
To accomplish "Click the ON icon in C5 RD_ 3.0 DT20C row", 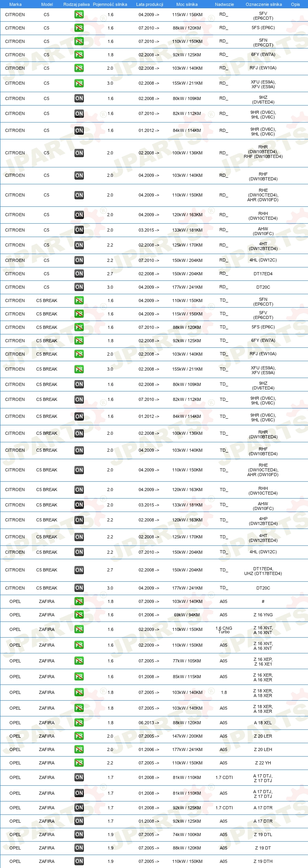I will [79, 287].
